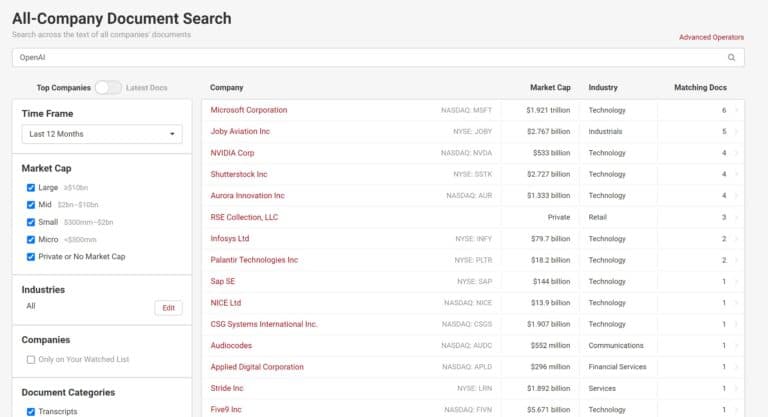
Task: Click the NYSE: PLTR ticker text
Action: pos(473,260)
